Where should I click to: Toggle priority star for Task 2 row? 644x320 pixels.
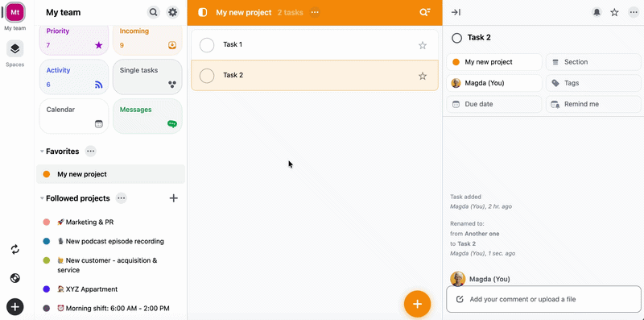point(423,76)
